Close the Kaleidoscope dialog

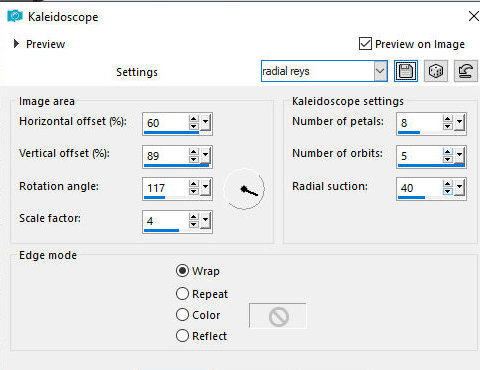coord(474,16)
